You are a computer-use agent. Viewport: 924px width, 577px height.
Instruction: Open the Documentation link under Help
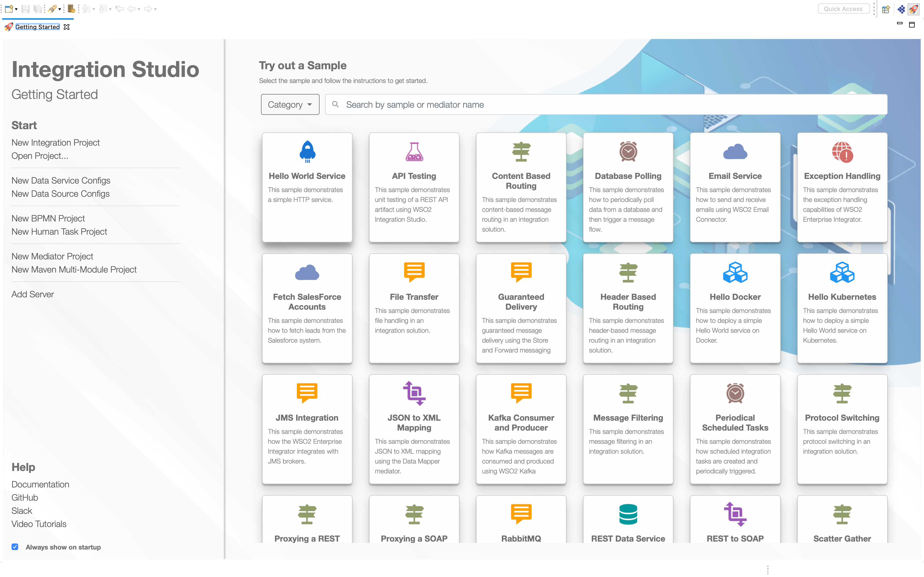[40, 484]
